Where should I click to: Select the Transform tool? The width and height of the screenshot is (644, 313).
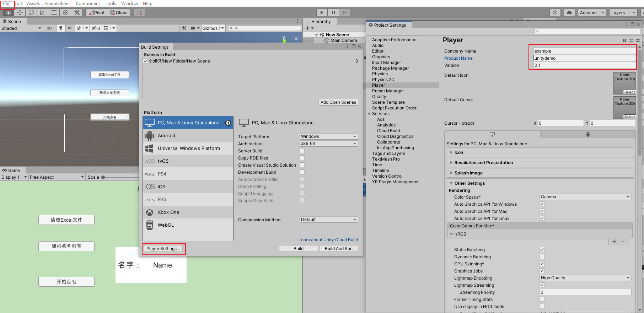tap(65, 12)
